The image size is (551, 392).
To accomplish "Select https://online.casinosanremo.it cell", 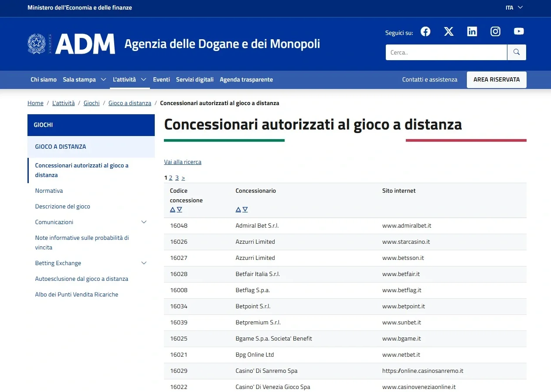I will click(x=423, y=371).
